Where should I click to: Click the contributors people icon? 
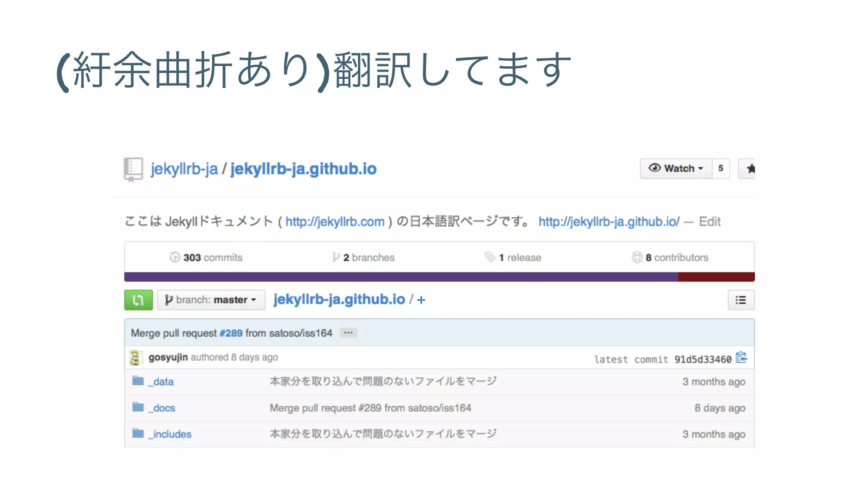point(637,257)
